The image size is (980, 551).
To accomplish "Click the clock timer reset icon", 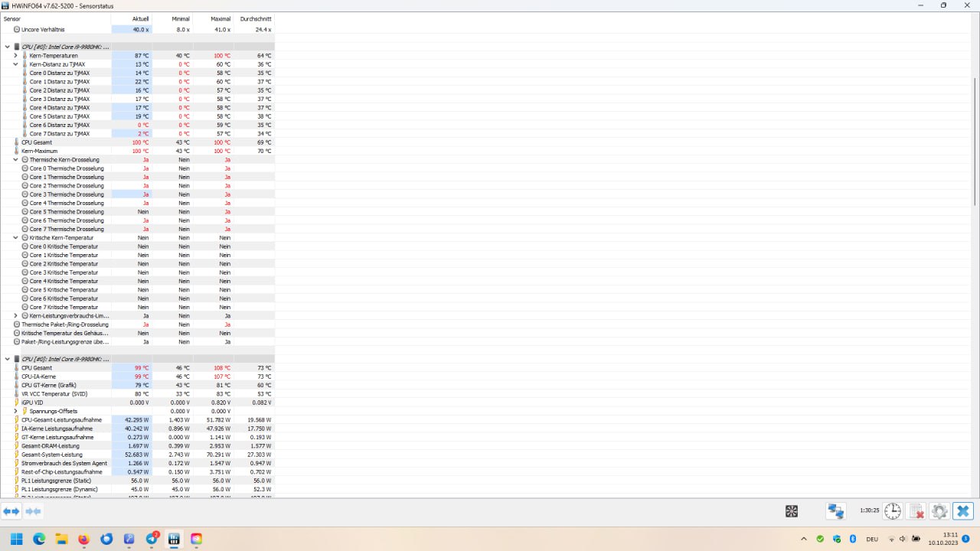I will [893, 511].
